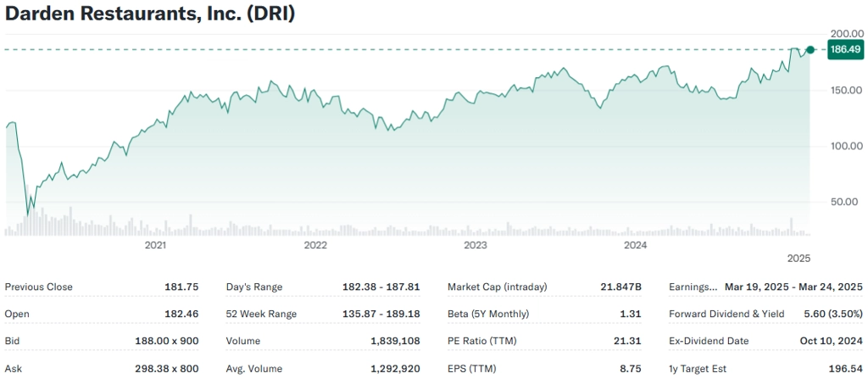Click the 186.49 price label badge
Screen dimensions: 868x379
(845, 50)
